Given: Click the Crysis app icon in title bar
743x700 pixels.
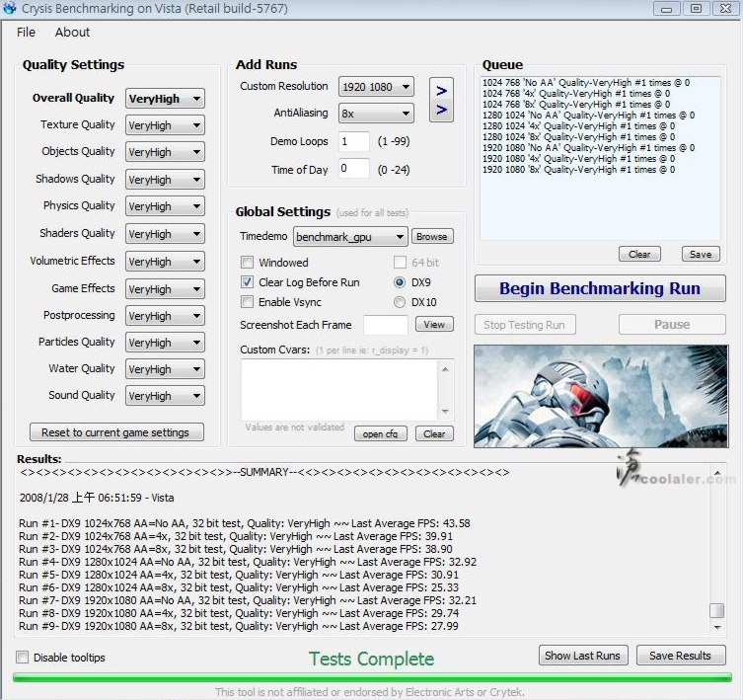Looking at the screenshot, I should click(10, 9).
